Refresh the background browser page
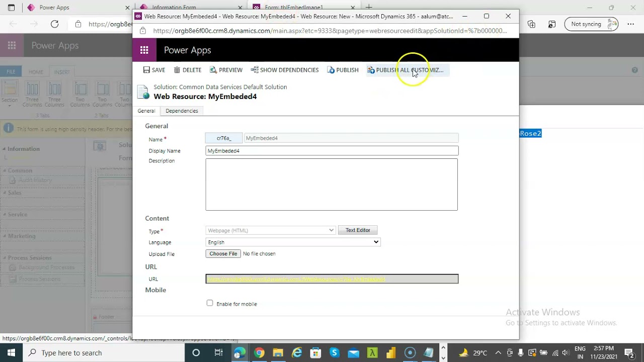This screenshot has height=362, width=644. (54, 24)
